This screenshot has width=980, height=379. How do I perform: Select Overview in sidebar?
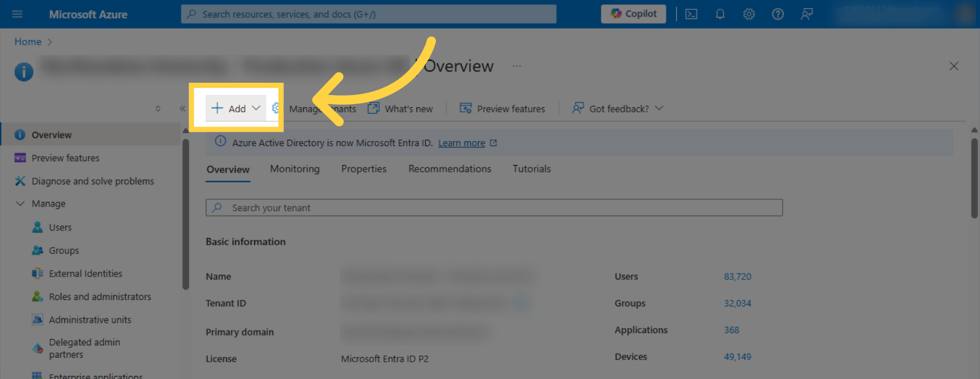91,134
